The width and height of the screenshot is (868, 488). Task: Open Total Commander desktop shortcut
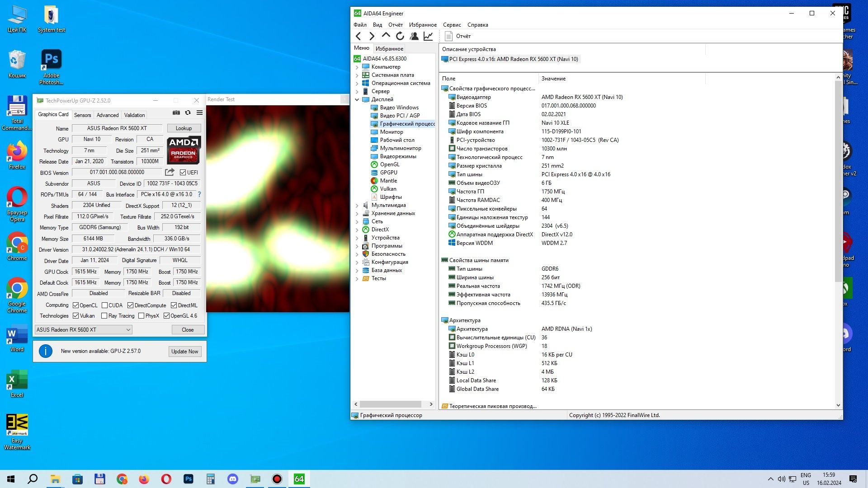click(x=17, y=113)
